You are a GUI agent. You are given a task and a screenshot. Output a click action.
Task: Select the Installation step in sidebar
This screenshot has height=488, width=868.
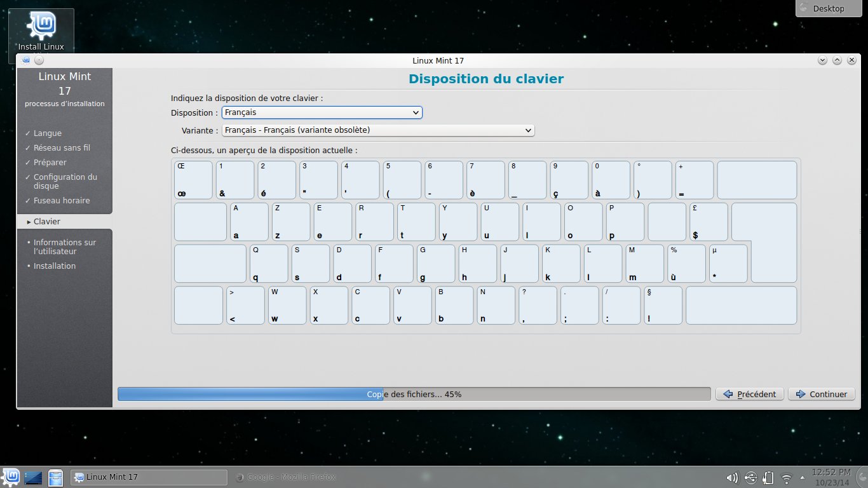coord(55,266)
